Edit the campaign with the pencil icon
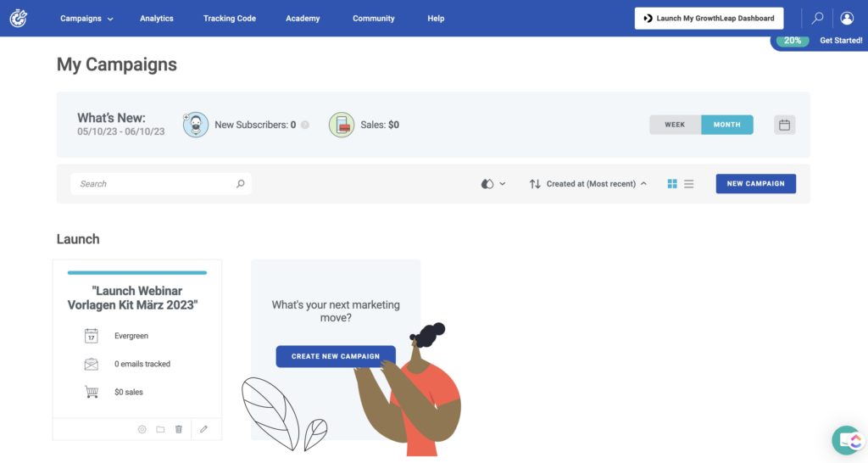868x463 pixels. pos(203,429)
